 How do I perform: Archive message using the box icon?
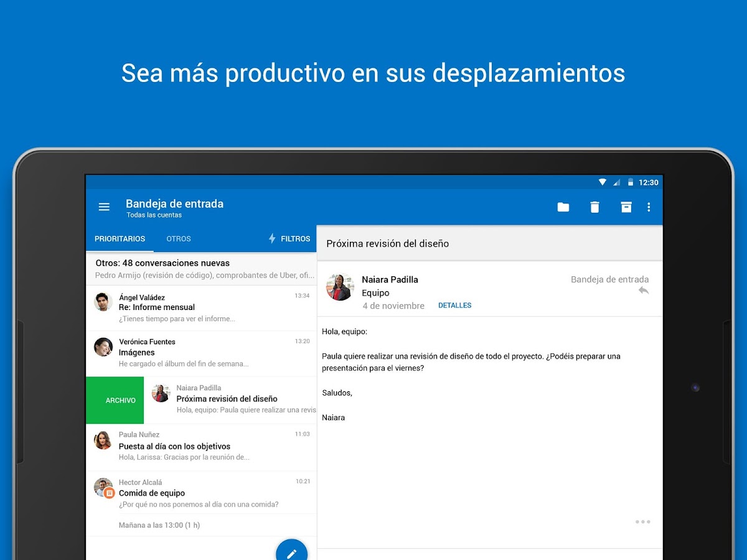[x=626, y=207]
